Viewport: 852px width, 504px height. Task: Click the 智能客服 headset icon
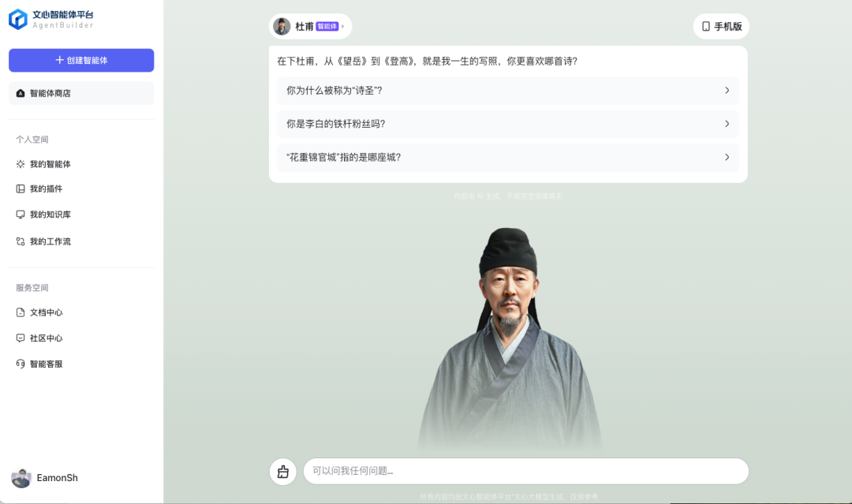click(21, 364)
